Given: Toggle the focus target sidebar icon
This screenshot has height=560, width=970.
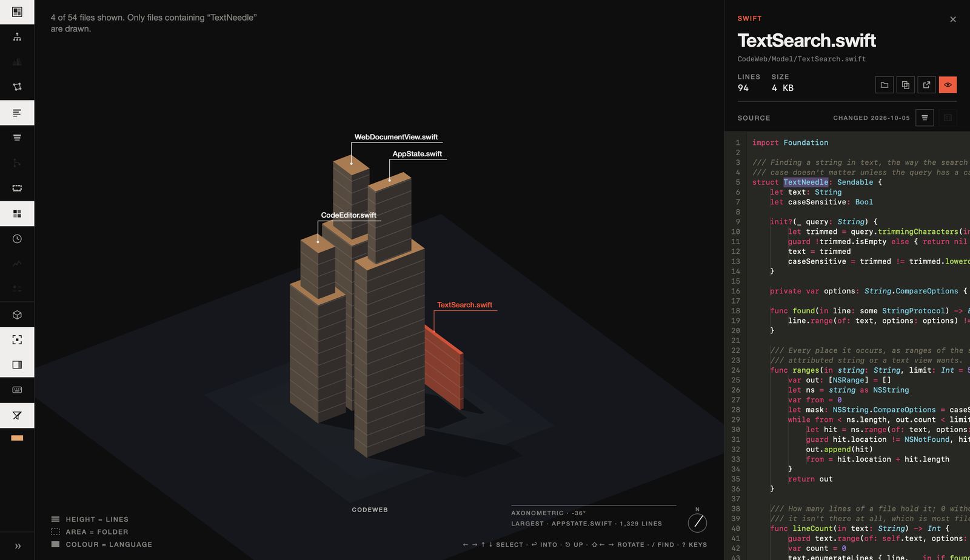Looking at the screenshot, I should pos(17,340).
